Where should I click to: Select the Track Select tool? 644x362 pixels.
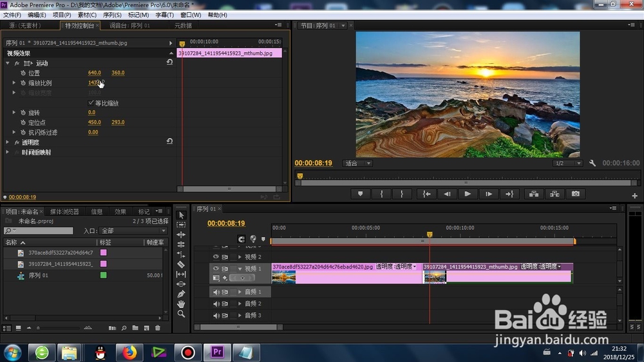click(x=181, y=225)
